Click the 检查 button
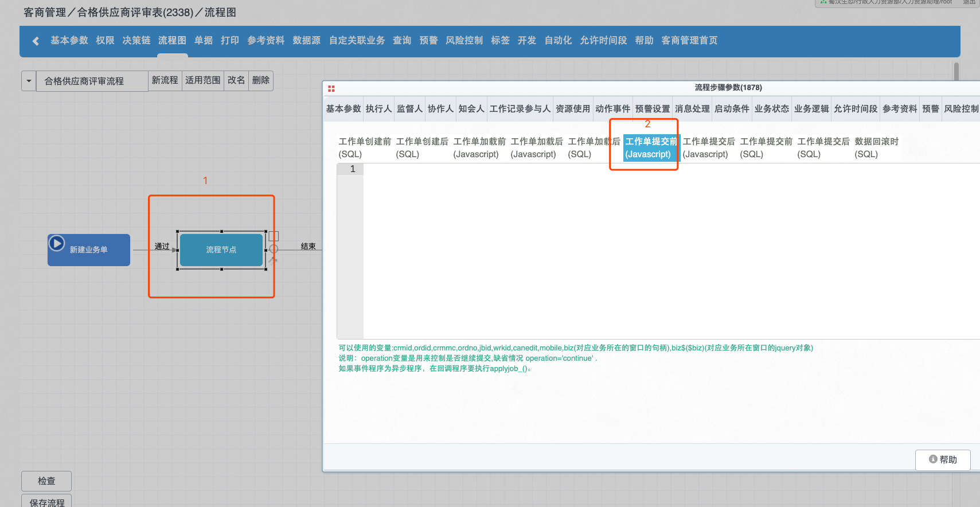This screenshot has height=507, width=980. [x=46, y=481]
